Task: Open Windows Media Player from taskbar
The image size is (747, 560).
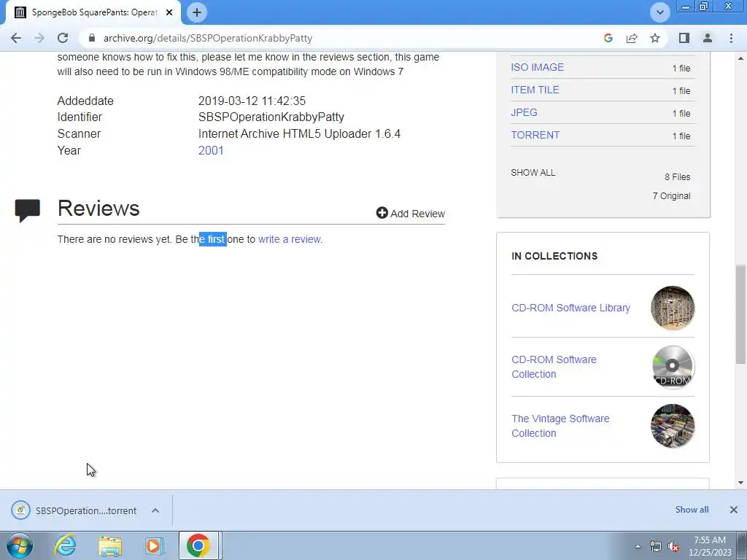Action: 154,545
